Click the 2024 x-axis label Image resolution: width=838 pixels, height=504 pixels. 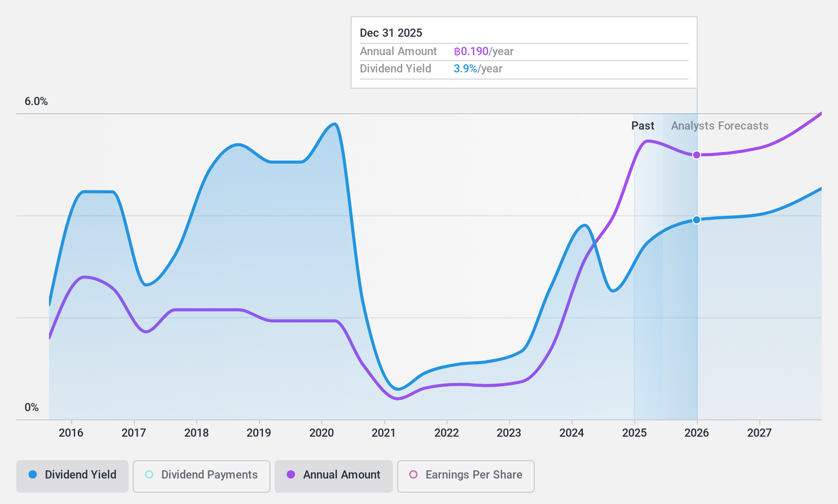pos(572,433)
